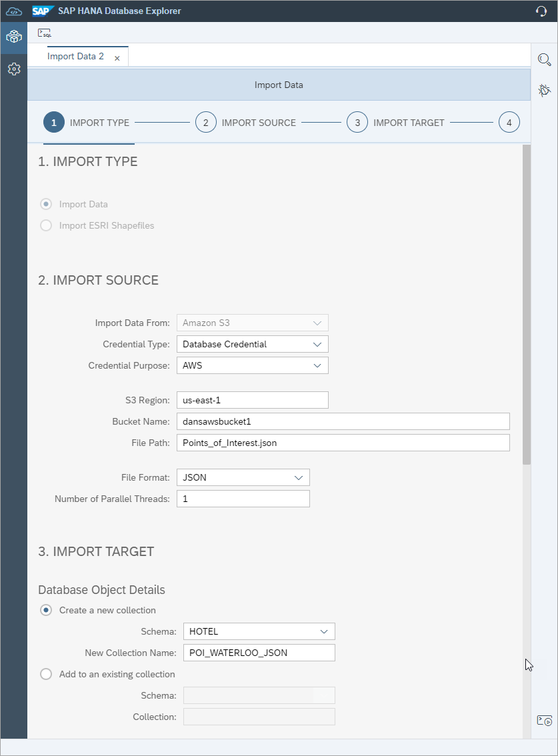Click the '2. IMPORT SOURCE' heading
558x756 pixels.
pyautogui.click(x=99, y=280)
